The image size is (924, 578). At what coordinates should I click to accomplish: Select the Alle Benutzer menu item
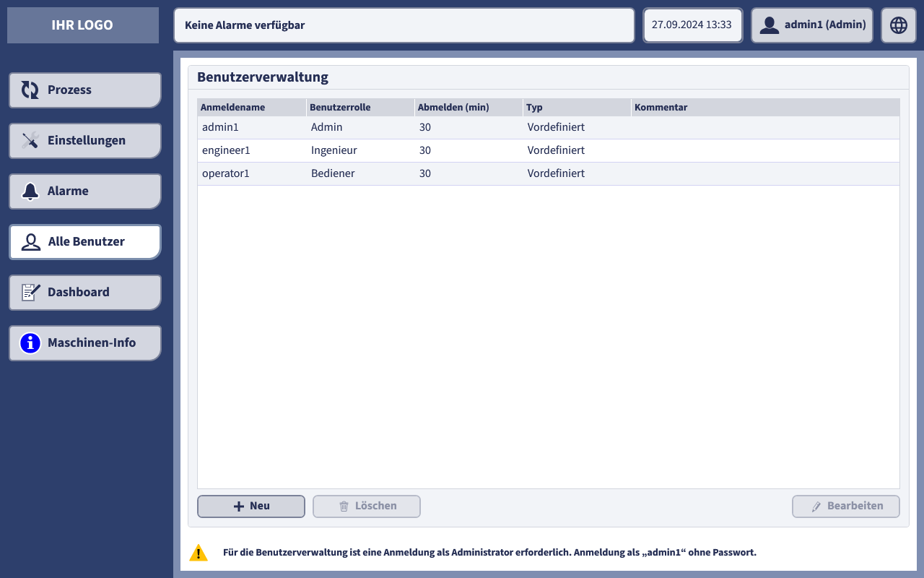(85, 242)
